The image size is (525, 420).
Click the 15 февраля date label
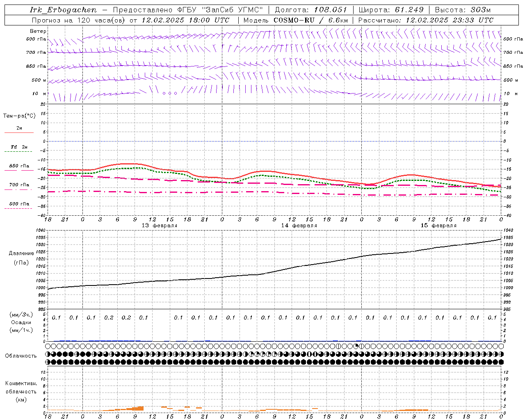[x=438, y=226]
